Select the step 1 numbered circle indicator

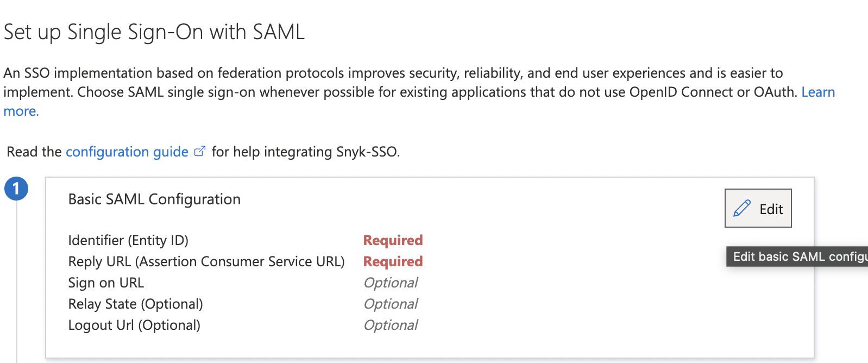pyautogui.click(x=16, y=189)
